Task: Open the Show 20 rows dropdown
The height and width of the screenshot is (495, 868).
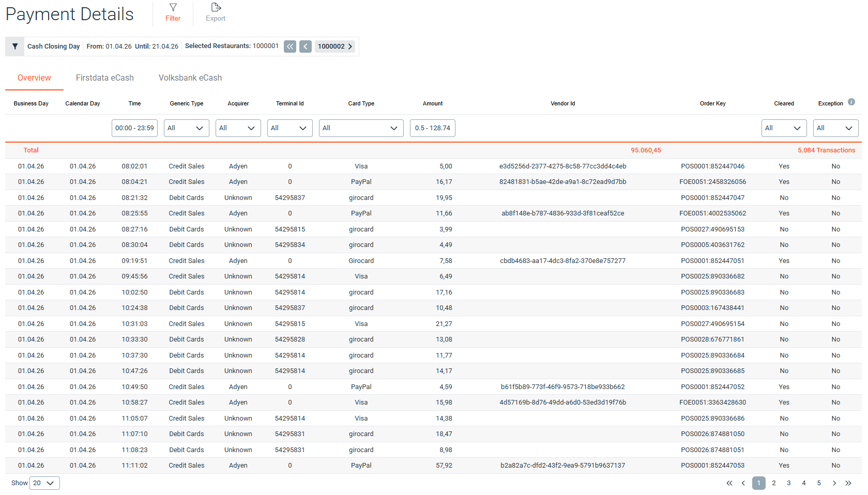Action: 44,483
